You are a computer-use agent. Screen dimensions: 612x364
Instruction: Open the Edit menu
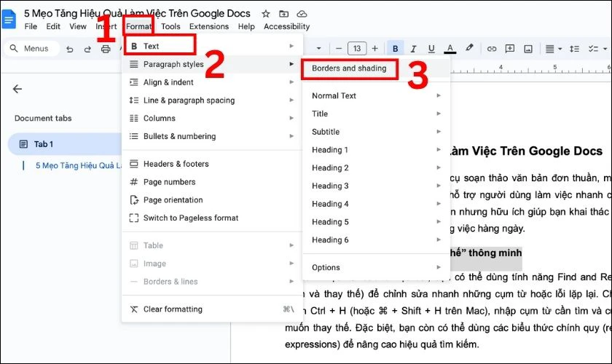(x=53, y=26)
